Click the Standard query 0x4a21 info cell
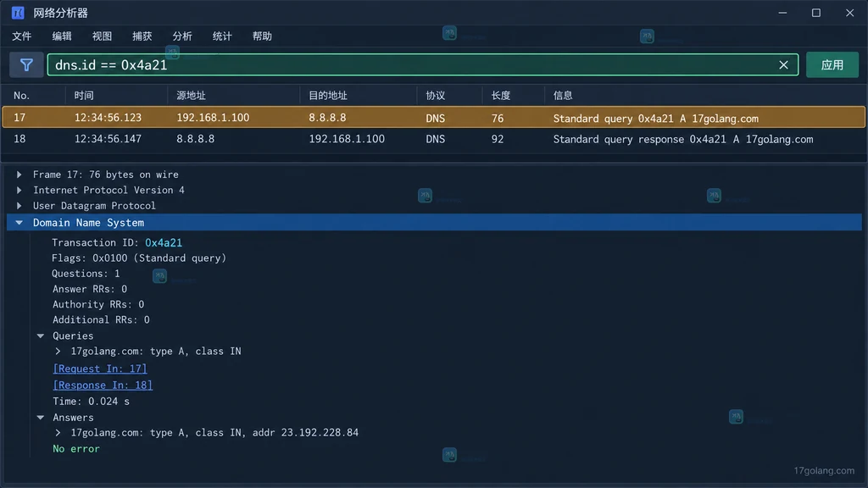 point(655,118)
